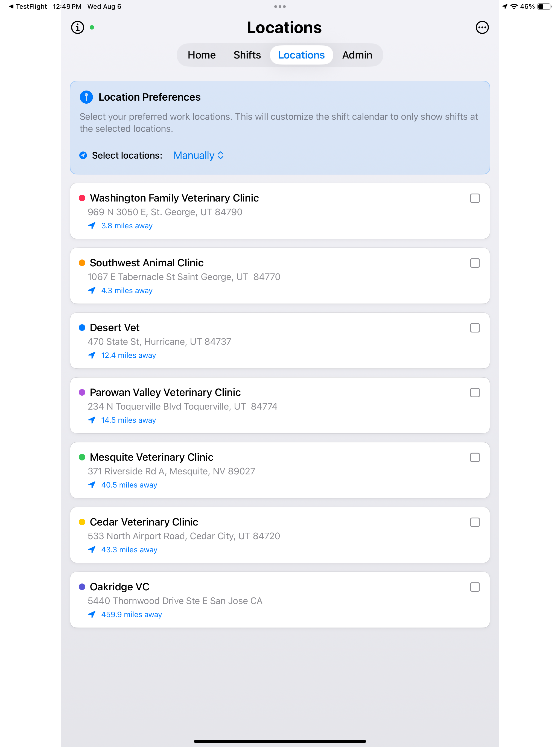Switch to the Shifts tab
The height and width of the screenshot is (747, 560).
[x=247, y=55]
